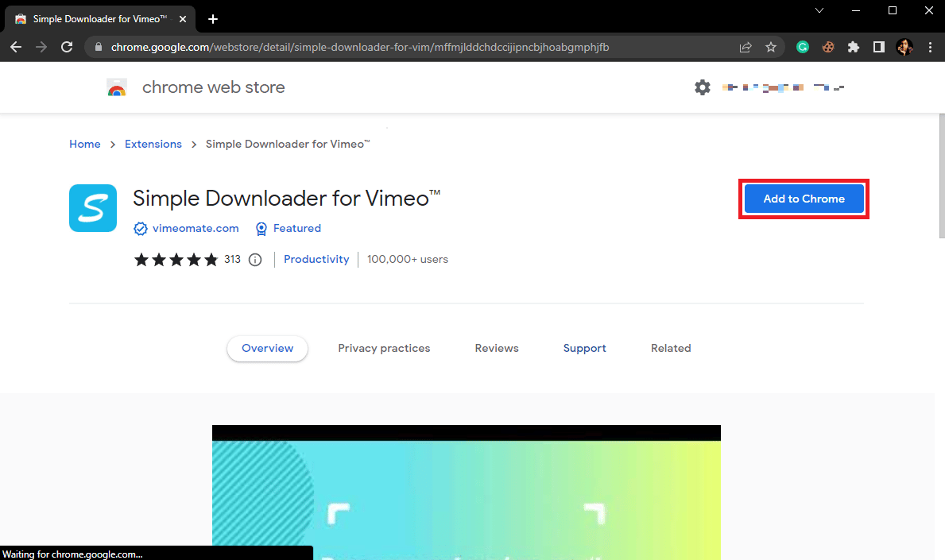Click the browser forward arrow

[x=41, y=47]
